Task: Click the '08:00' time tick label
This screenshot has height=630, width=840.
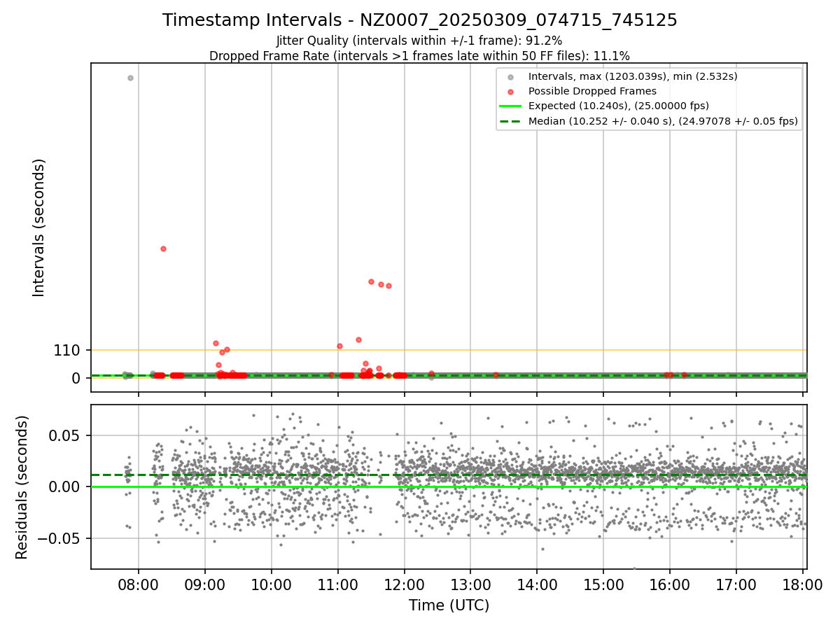Action: click(139, 584)
